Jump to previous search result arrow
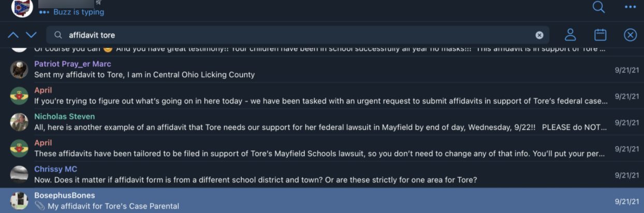This screenshot has width=644, height=213. pos(13,35)
